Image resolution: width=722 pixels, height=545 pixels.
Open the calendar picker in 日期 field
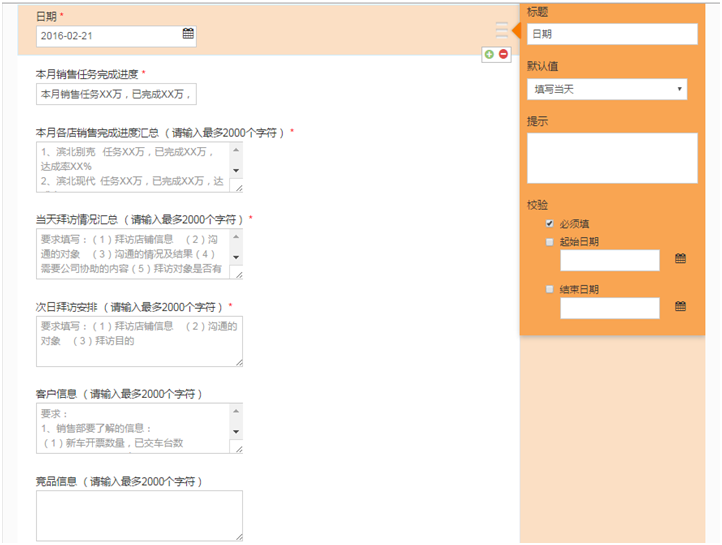(188, 34)
